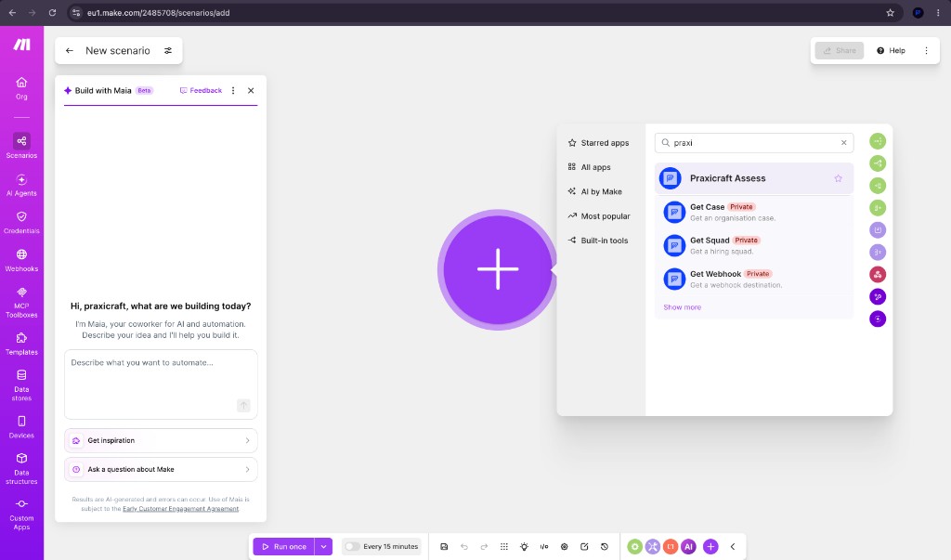
Task: Toggle scheduling Every 15 minutes switch
Action: point(352,547)
